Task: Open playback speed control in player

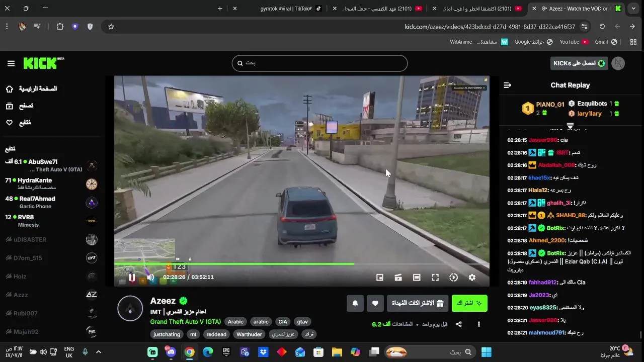Action: pyautogui.click(x=453, y=277)
